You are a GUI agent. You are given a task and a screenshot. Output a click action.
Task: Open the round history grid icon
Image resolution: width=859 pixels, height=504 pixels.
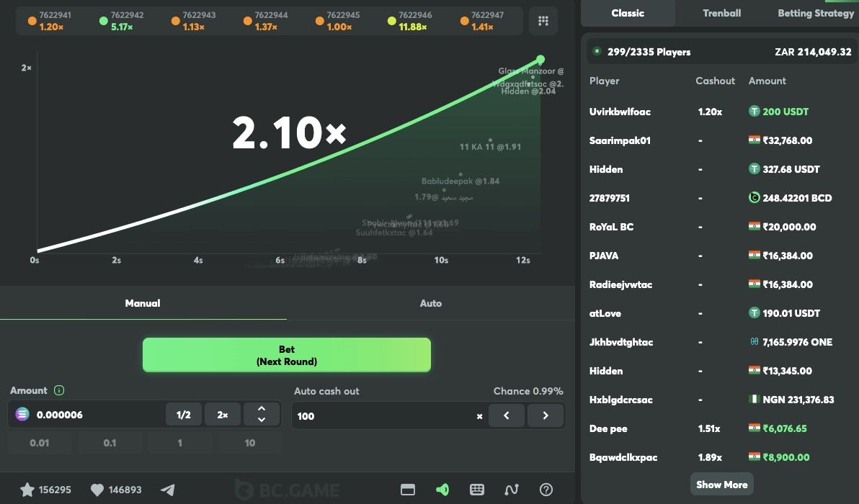click(543, 20)
